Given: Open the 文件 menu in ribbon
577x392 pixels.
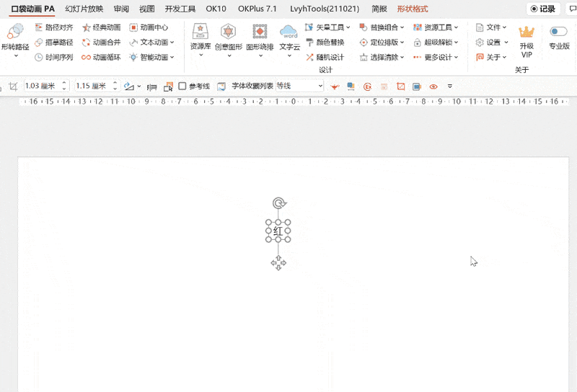Looking at the screenshot, I should tap(491, 27).
